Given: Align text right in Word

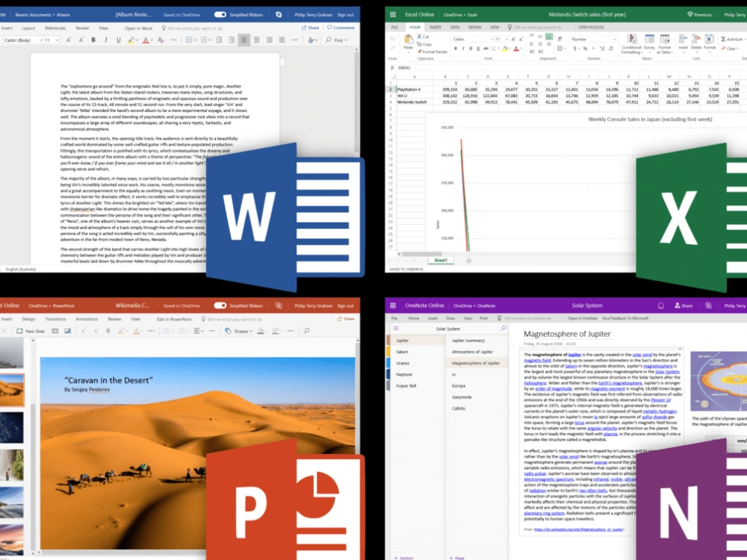Looking at the screenshot, I should 269,40.
